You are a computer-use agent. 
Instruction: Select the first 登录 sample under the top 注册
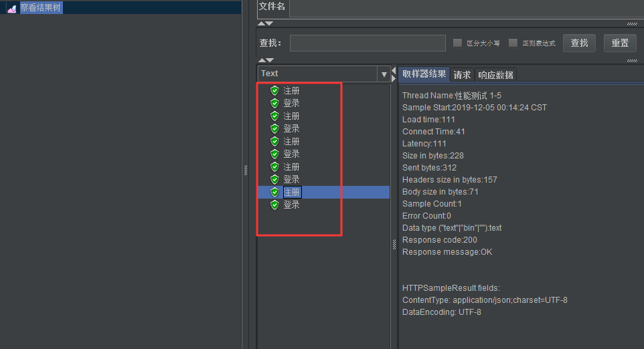point(291,104)
